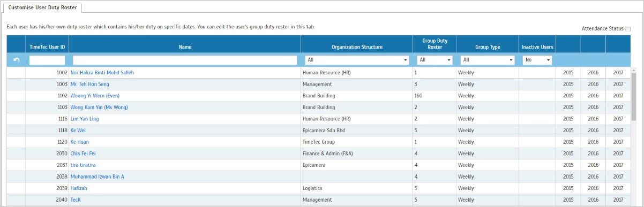644x207 pixels.
Task: Sort by TimeTec User ID column header
Action: [47, 47]
